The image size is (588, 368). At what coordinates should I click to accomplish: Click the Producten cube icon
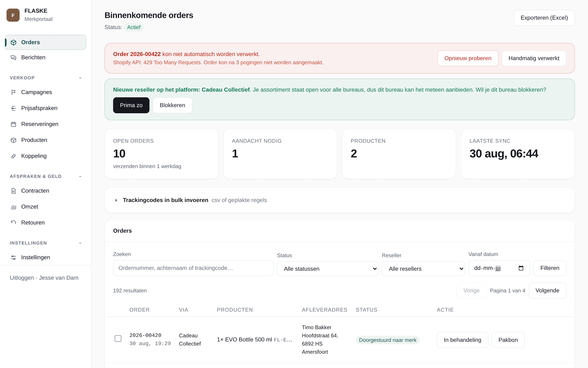[14, 140]
